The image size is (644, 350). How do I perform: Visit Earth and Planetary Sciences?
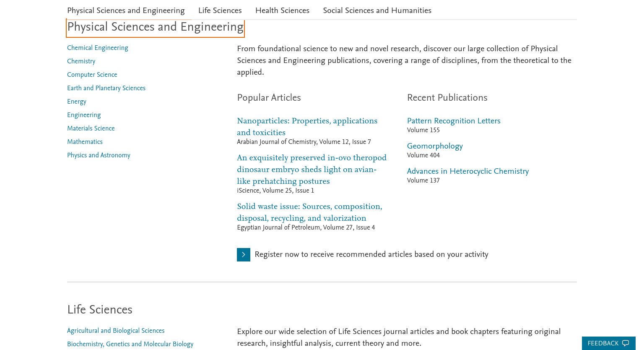tap(106, 88)
